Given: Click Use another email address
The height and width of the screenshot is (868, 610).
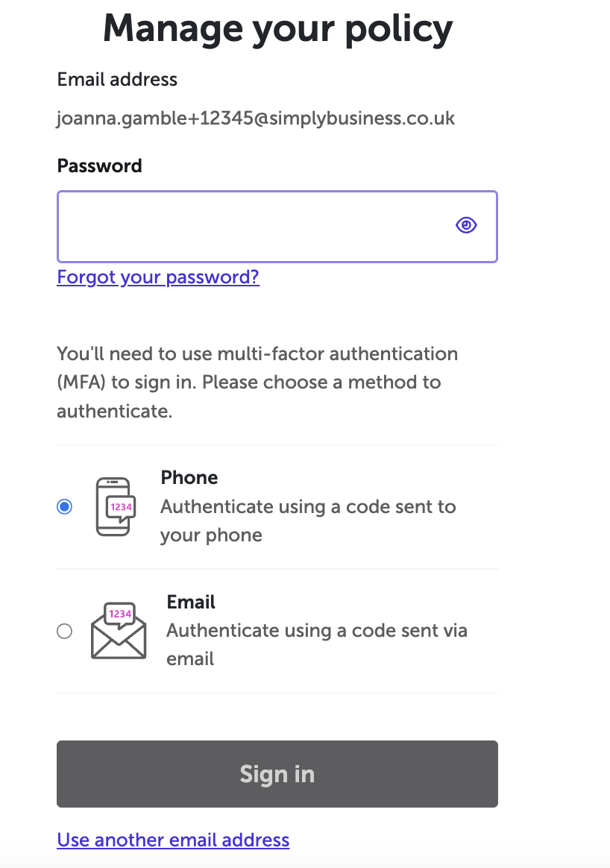Looking at the screenshot, I should point(173,840).
